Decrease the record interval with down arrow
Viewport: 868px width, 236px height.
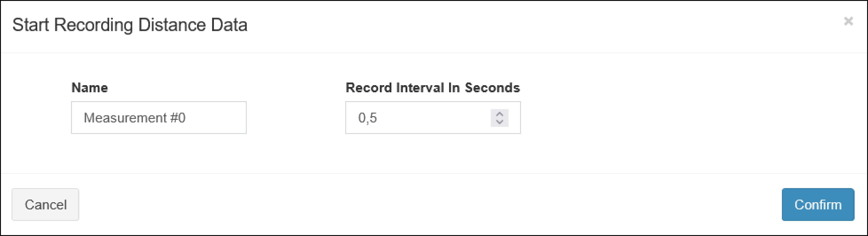tap(499, 122)
